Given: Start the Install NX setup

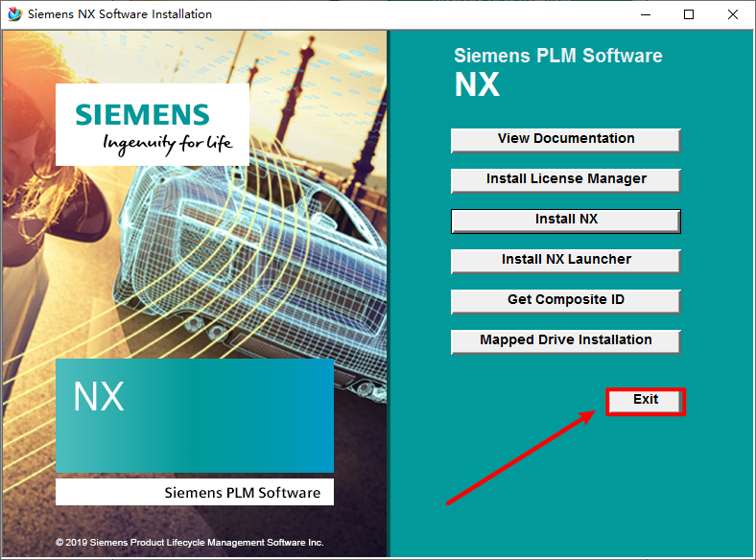Looking at the screenshot, I should point(565,220).
